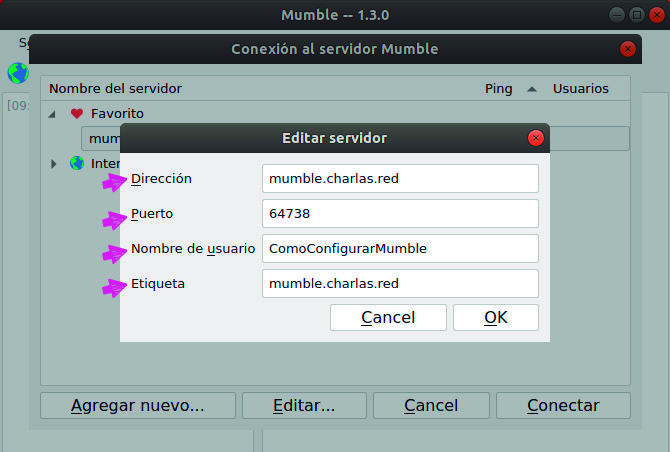Sort by Usuarios column header
The image size is (670, 452).
point(581,89)
